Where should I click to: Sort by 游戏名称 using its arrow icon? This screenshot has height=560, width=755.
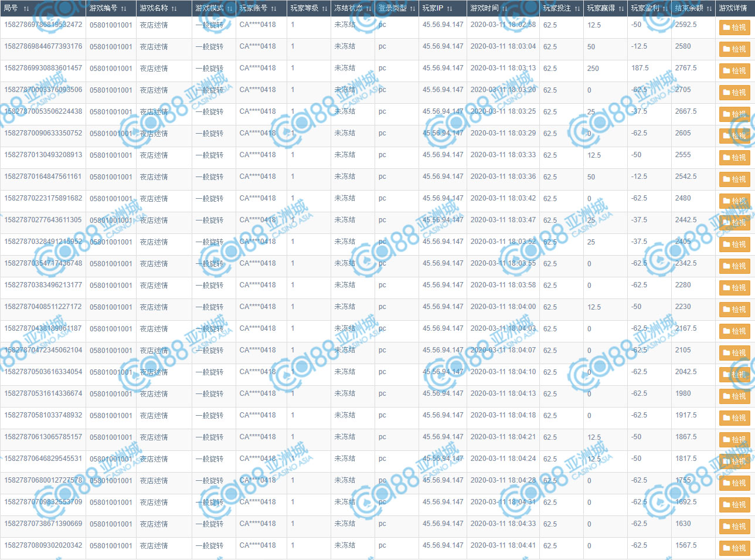tap(174, 9)
